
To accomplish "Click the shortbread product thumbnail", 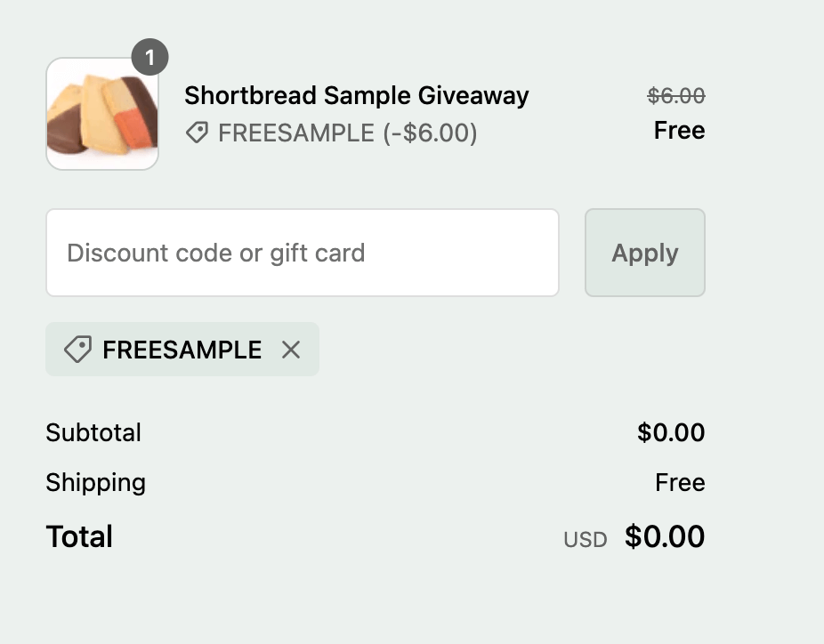I will click(x=102, y=115).
